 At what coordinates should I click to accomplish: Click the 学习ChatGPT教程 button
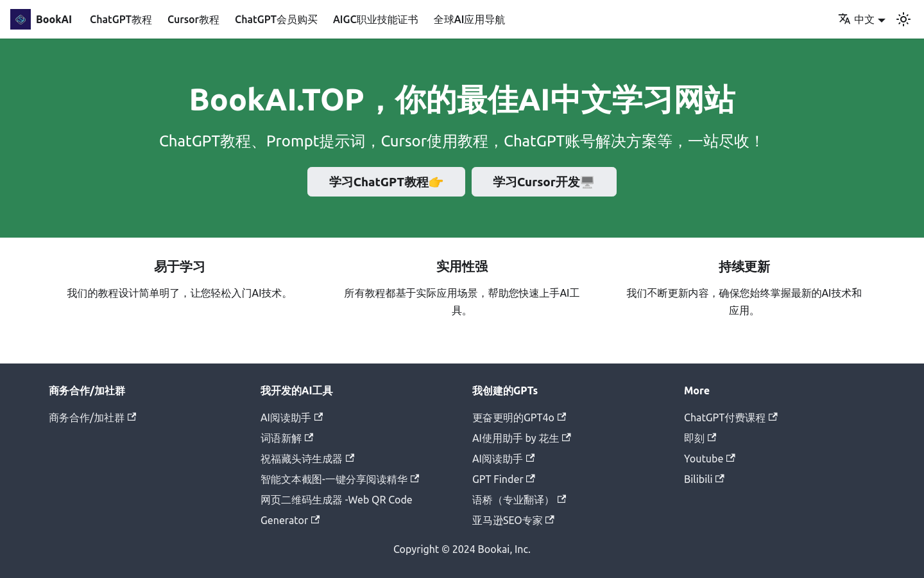click(386, 182)
